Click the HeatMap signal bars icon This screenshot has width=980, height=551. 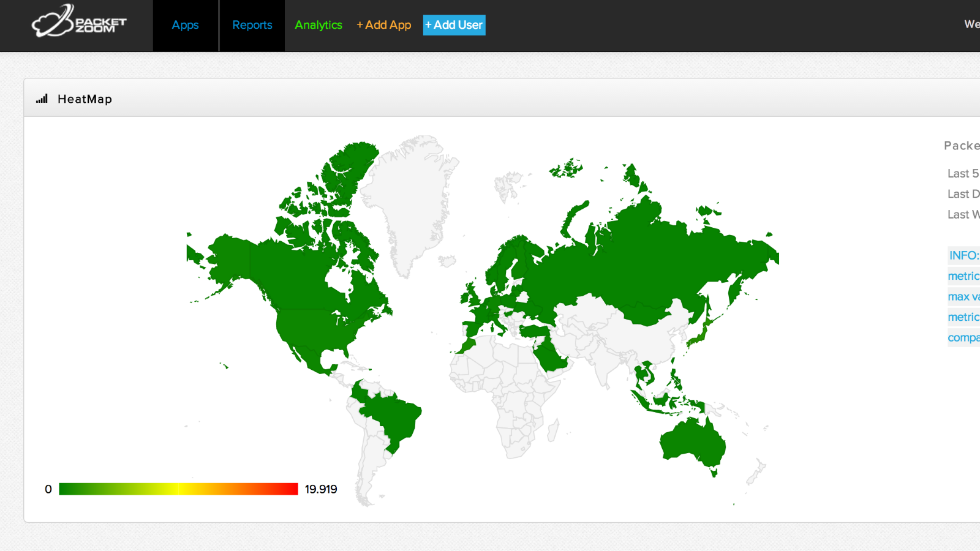point(42,99)
